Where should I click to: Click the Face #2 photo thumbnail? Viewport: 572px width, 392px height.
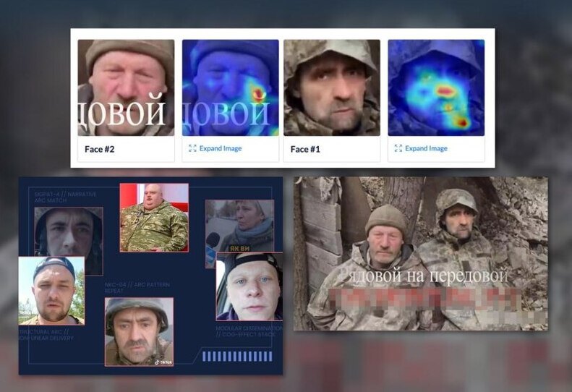(x=127, y=88)
